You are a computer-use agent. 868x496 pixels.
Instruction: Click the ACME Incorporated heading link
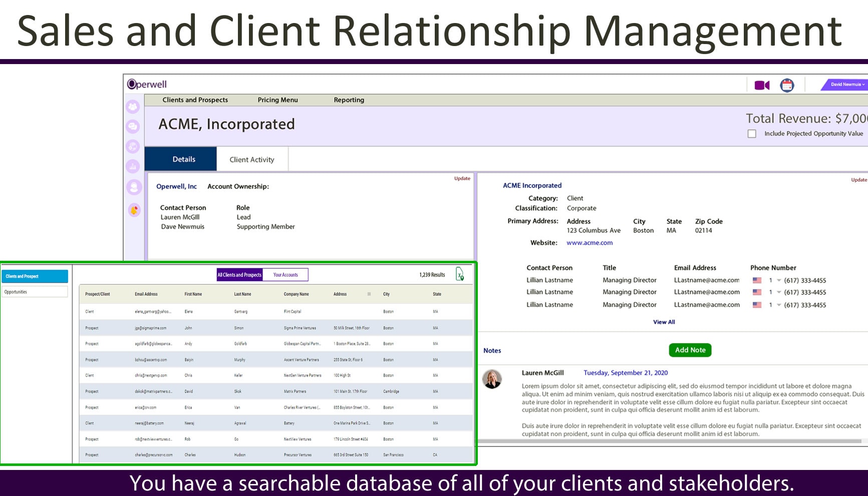(x=532, y=185)
